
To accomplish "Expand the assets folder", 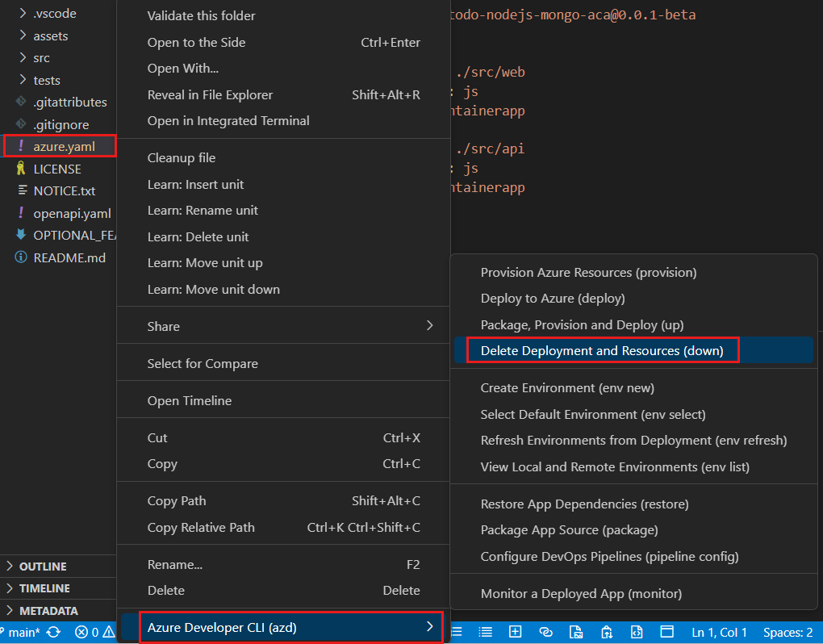I will (x=23, y=36).
